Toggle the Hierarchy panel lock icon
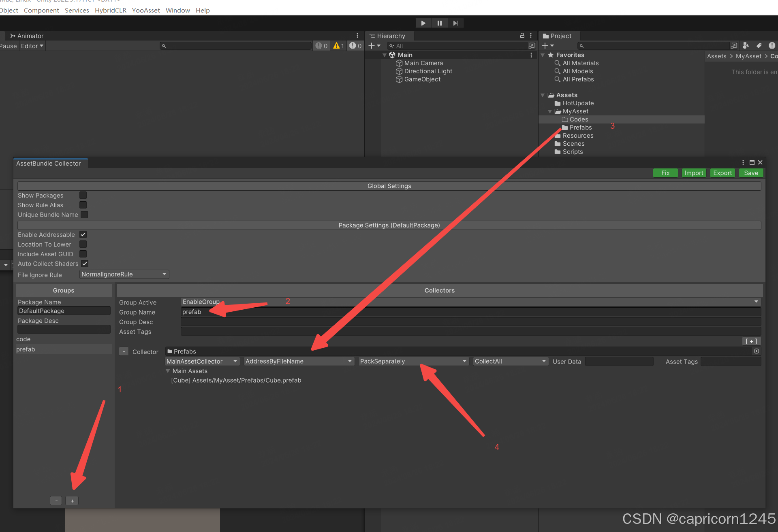Viewport: 778px width, 532px height. [x=522, y=36]
